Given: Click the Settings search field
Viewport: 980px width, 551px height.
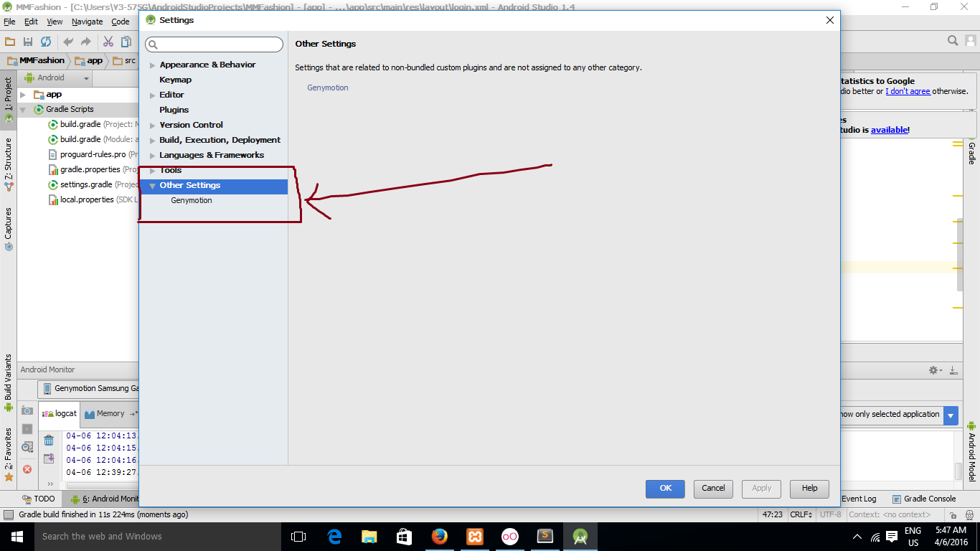Looking at the screenshot, I should click(214, 44).
